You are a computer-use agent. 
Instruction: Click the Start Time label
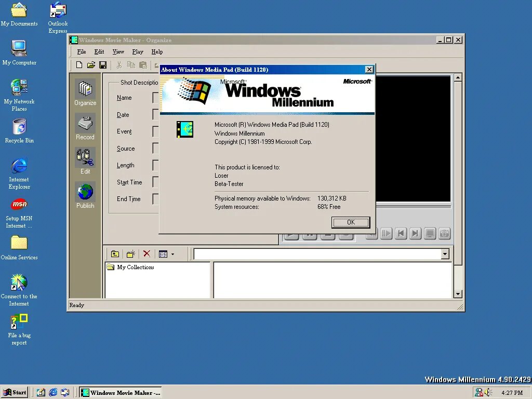[x=129, y=182]
